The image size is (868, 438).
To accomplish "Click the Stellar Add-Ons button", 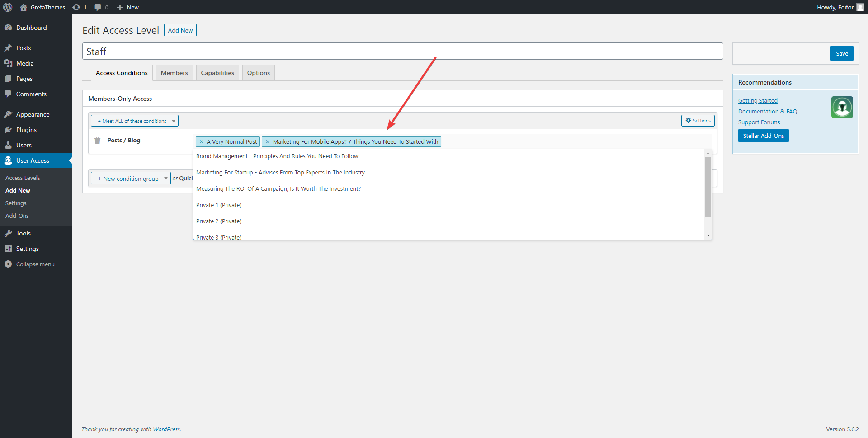I will [x=764, y=136].
